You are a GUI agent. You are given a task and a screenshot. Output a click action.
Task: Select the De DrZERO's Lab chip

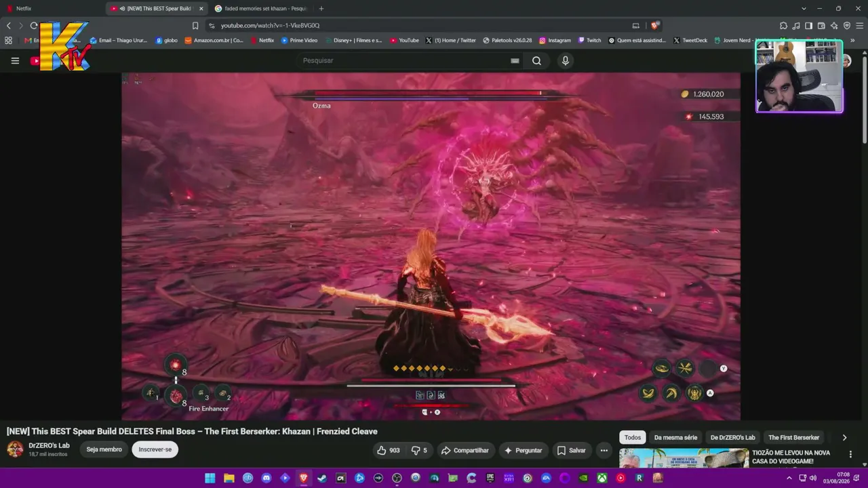(x=732, y=438)
